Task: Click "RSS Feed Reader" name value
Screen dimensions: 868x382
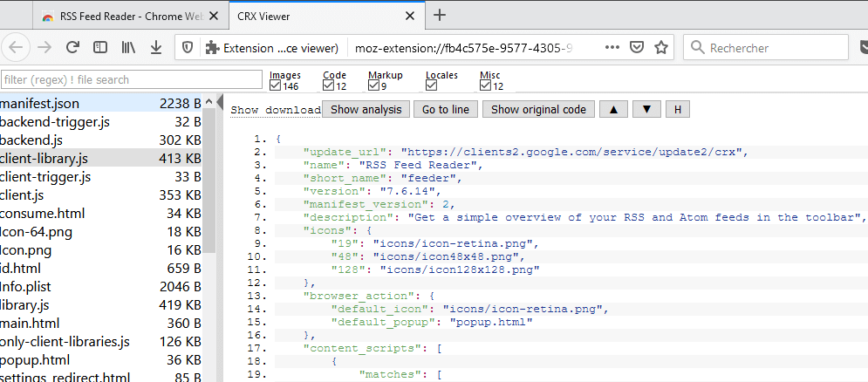Action: pyautogui.click(x=420, y=165)
